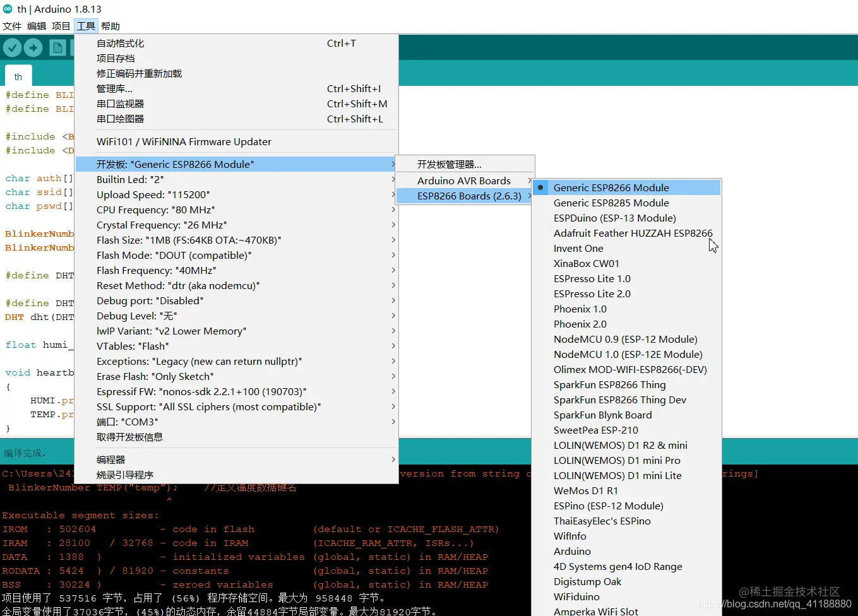Select 4D Systems gen4 IoD Range board
Screen dimensions: 858x616
pyautogui.click(x=627, y=566)
